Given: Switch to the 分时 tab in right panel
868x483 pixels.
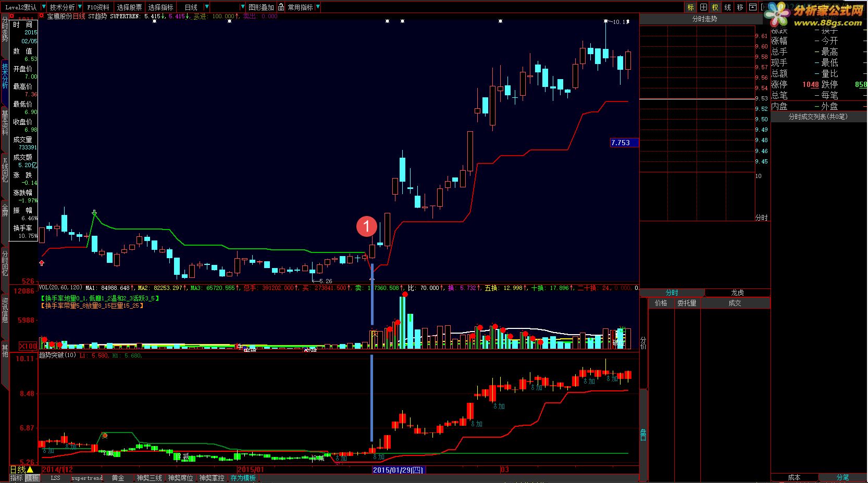Looking at the screenshot, I should (672, 293).
